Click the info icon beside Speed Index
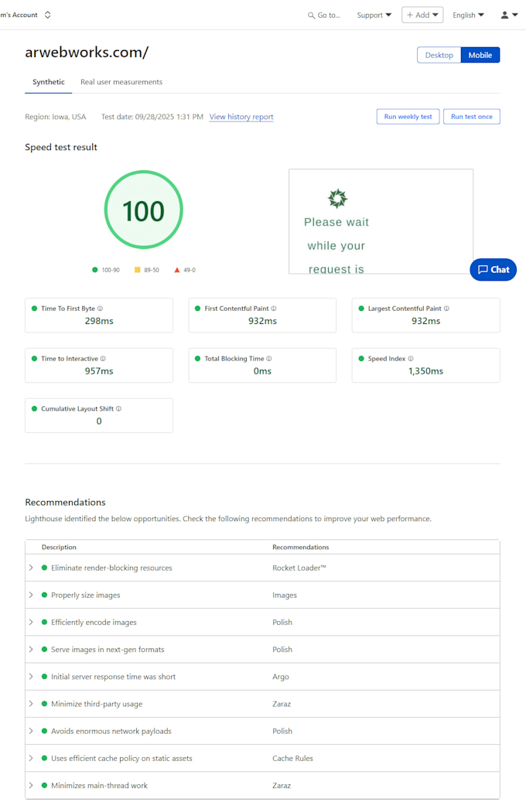The width and height of the screenshot is (526, 812). [x=411, y=359]
